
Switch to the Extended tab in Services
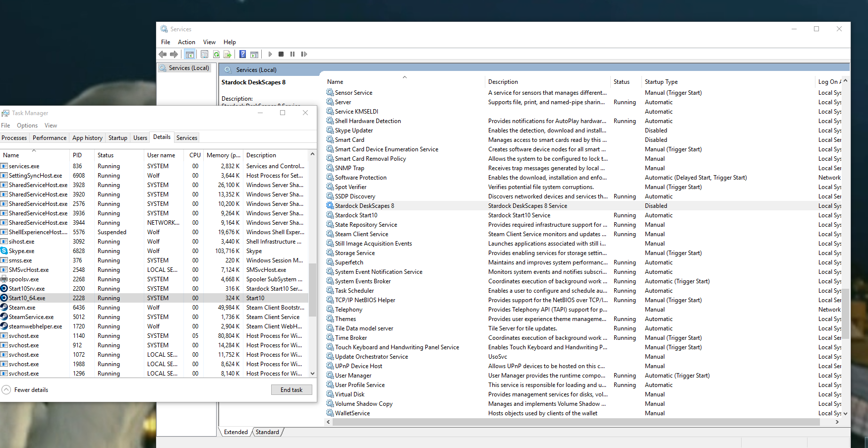(236, 432)
